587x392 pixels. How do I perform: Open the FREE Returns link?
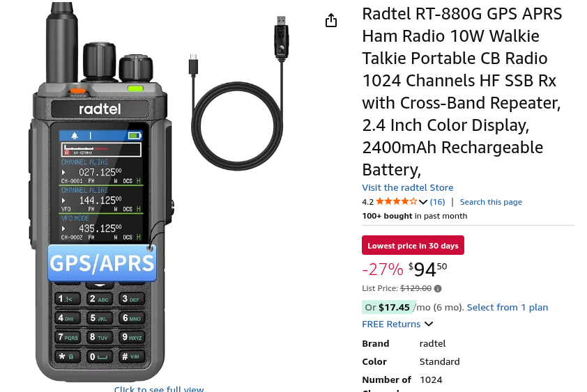(x=391, y=324)
